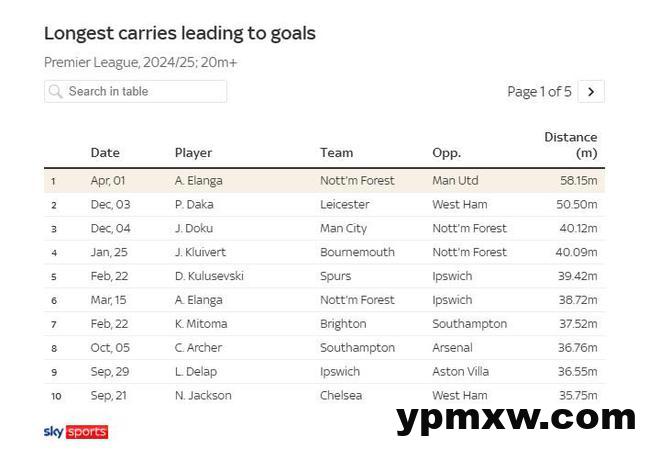Select the P. Daka row
The width and height of the screenshot is (660, 461).
(325, 205)
